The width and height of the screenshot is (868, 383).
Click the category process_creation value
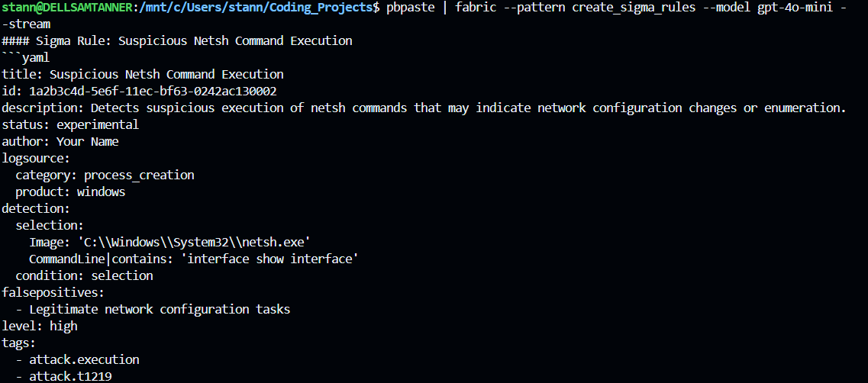pos(139,175)
